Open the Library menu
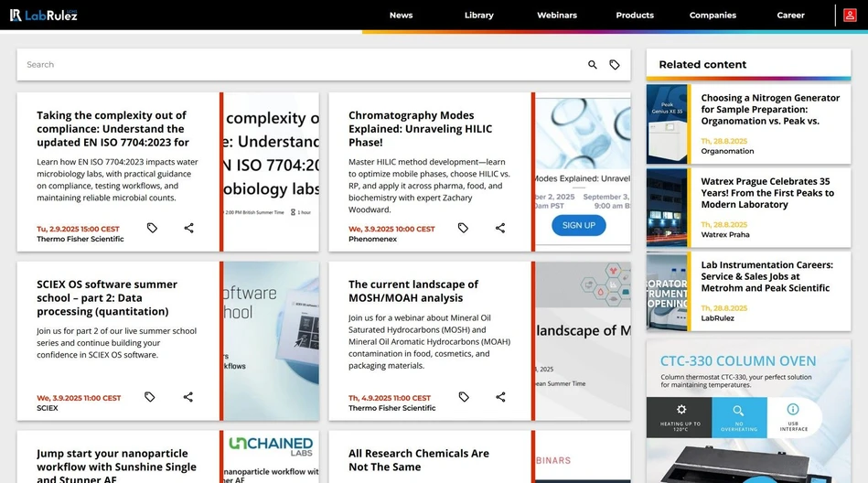Screen dimensions: 868x483 (x=479, y=15)
